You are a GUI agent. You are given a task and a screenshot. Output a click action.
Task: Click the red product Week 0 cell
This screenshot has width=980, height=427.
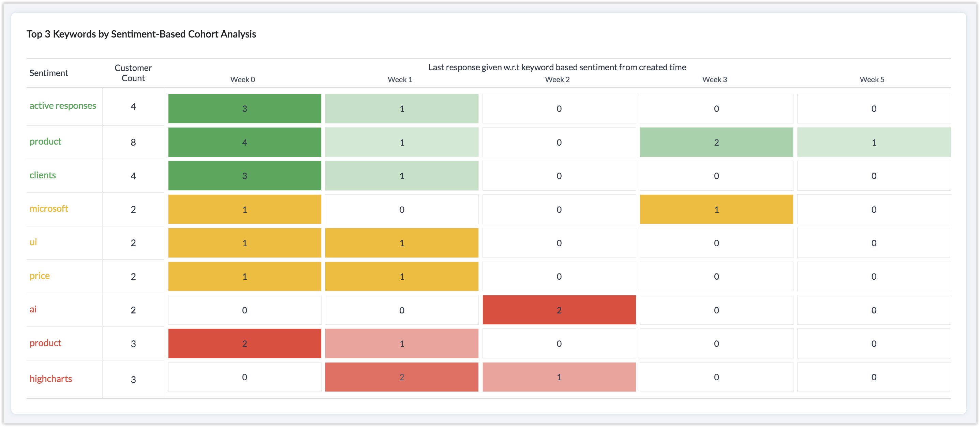pyautogui.click(x=244, y=344)
